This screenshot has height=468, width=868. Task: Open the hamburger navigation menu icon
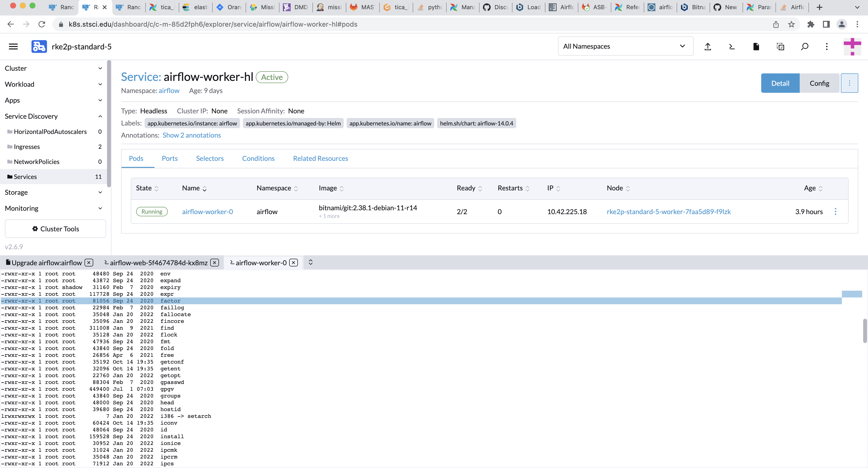tap(13, 46)
